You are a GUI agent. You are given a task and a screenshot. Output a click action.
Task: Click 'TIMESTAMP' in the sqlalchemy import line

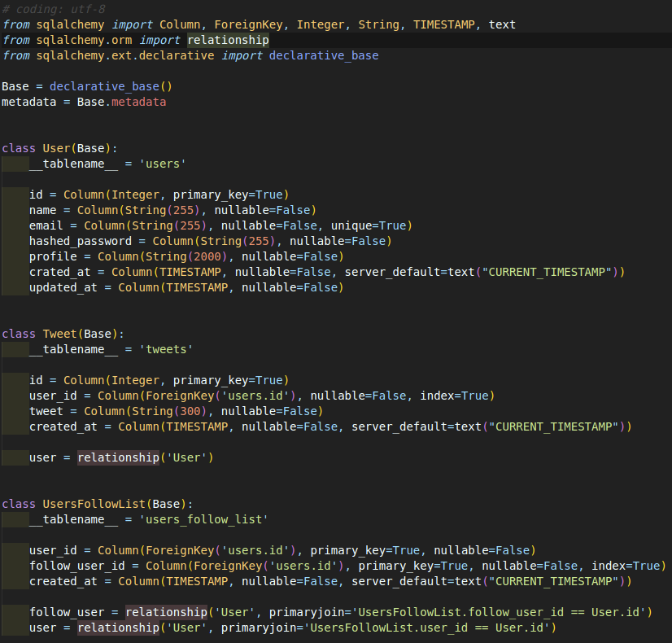(443, 25)
